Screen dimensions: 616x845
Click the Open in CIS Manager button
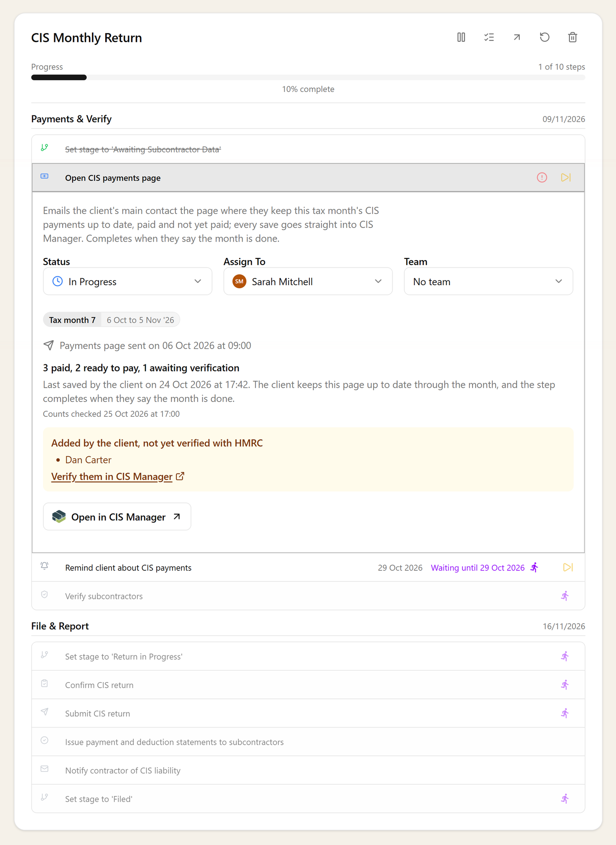[117, 517]
